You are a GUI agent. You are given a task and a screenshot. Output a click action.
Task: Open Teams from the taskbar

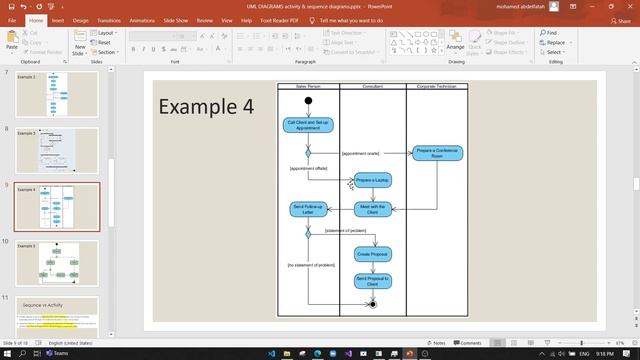(x=57, y=353)
